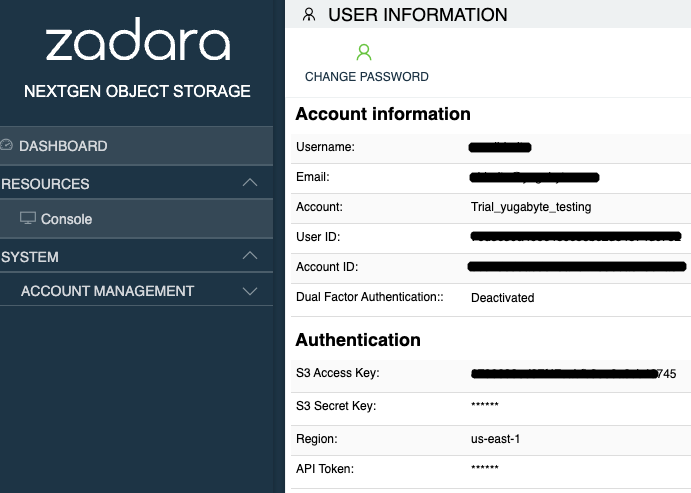The image size is (691, 493).
Task: Open the Console menu item
Action: 136,219
